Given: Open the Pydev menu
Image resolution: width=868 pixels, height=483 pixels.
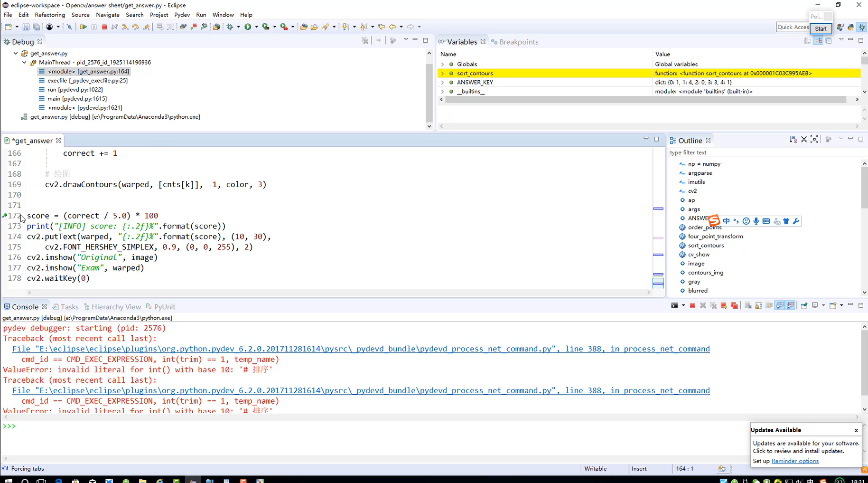Looking at the screenshot, I should (x=182, y=15).
